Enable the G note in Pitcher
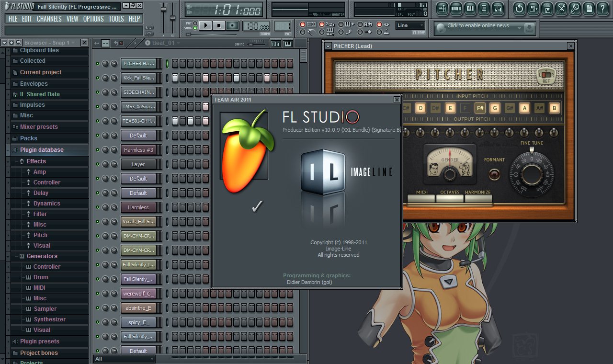 coord(495,108)
